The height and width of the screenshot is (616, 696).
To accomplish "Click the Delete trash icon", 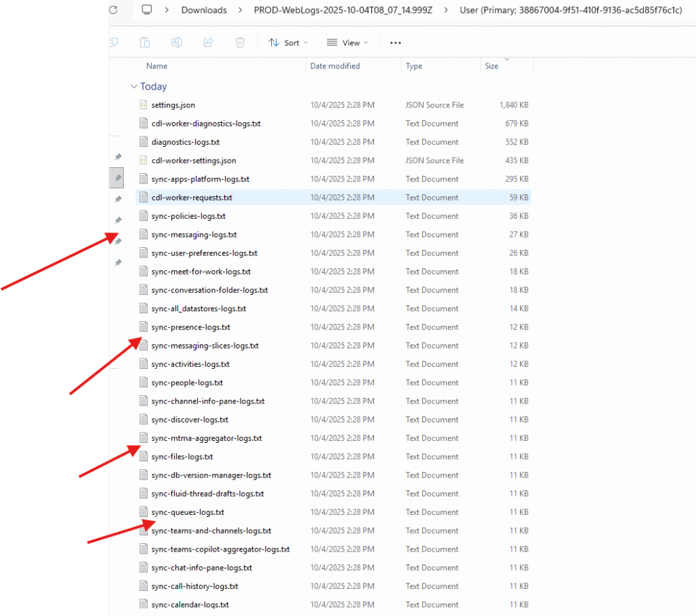I will tap(240, 42).
